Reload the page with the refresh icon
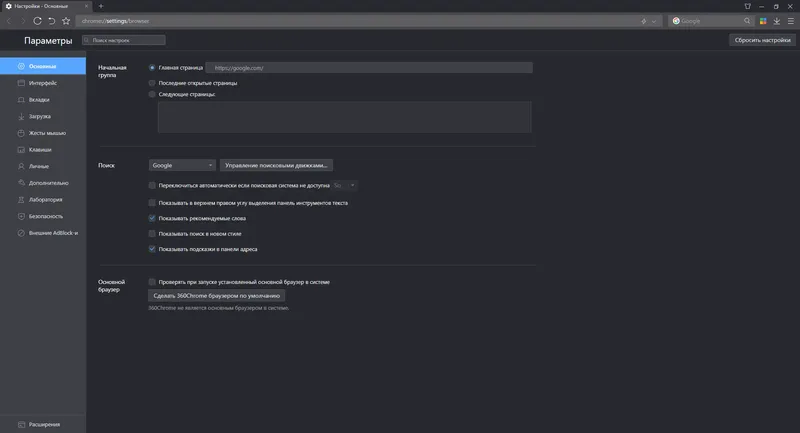 pos(38,20)
